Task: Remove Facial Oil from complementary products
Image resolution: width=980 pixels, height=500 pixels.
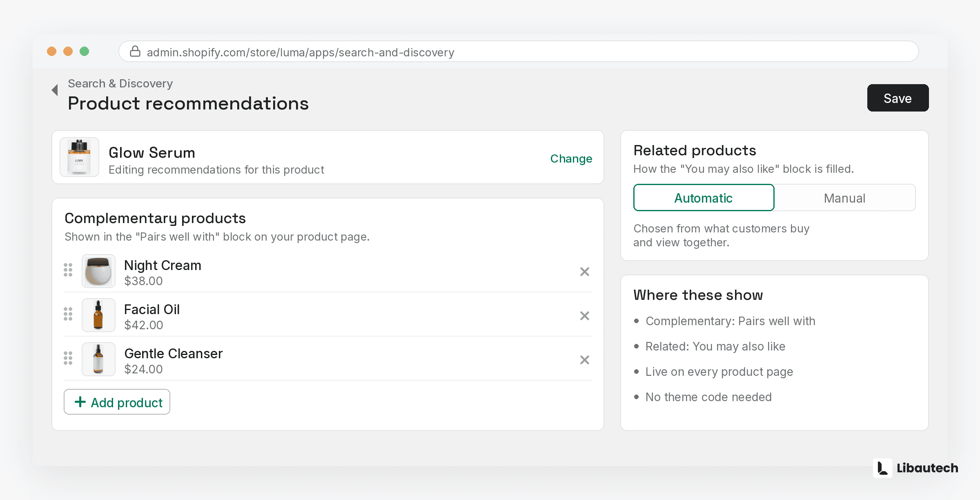Action: coord(584,316)
